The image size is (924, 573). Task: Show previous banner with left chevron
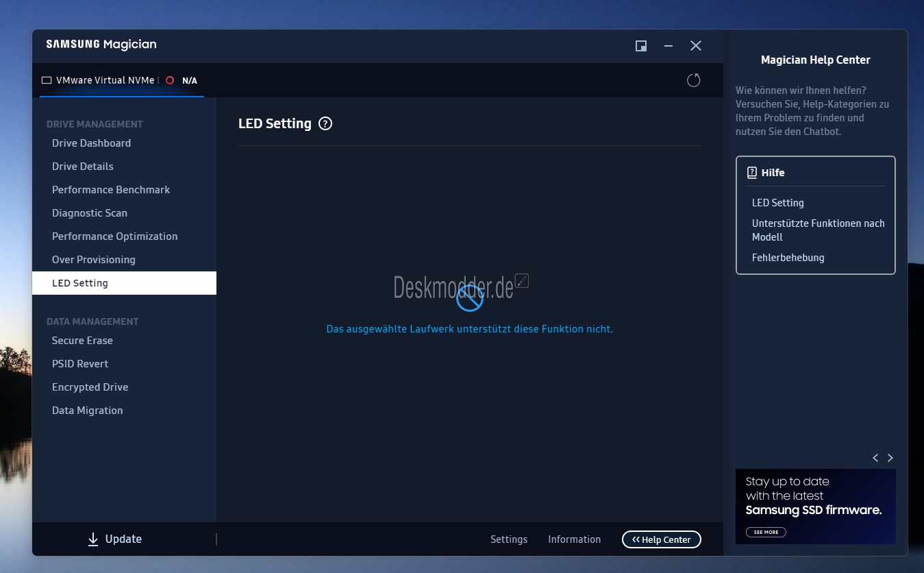(x=875, y=458)
